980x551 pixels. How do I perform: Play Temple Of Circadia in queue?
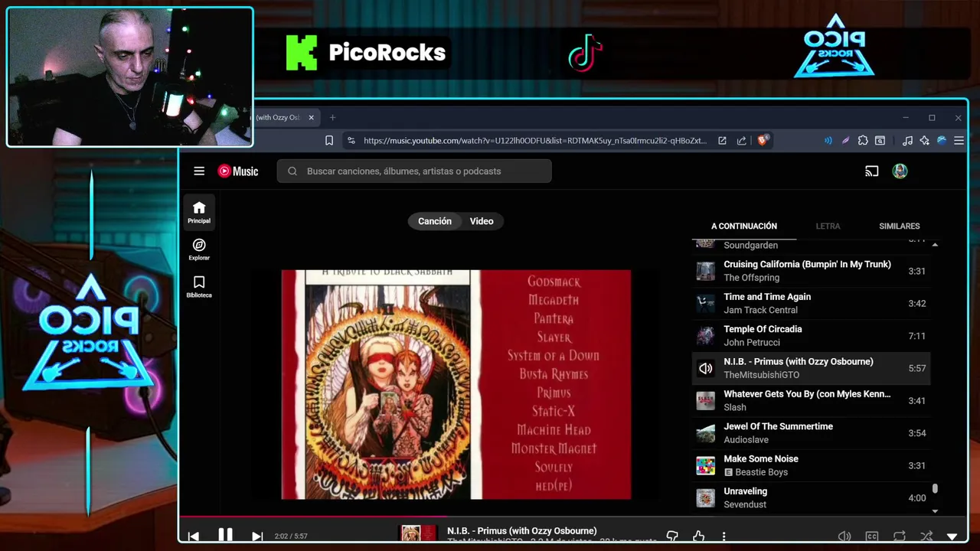click(812, 336)
